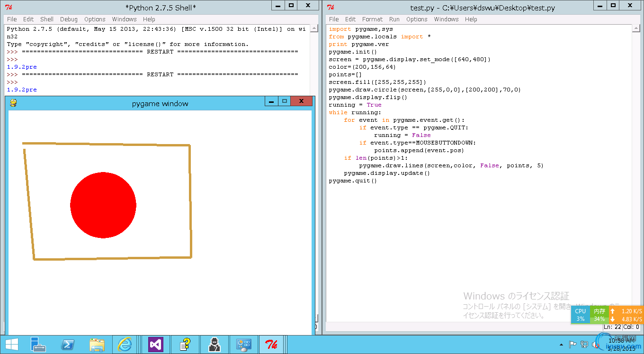The height and width of the screenshot is (354, 644).
Task: Open the File menu in test.py editor
Action: tap(334, 19)
